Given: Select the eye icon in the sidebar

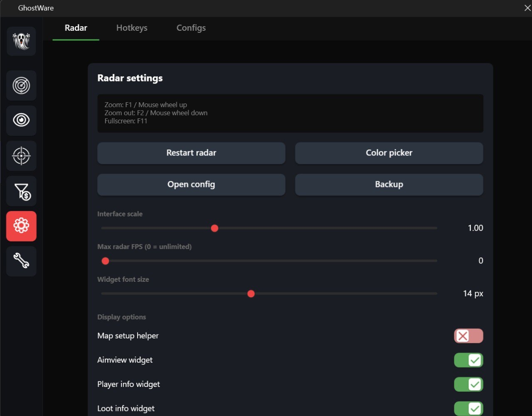Looking at the screenshot, I should pos(21,121).
